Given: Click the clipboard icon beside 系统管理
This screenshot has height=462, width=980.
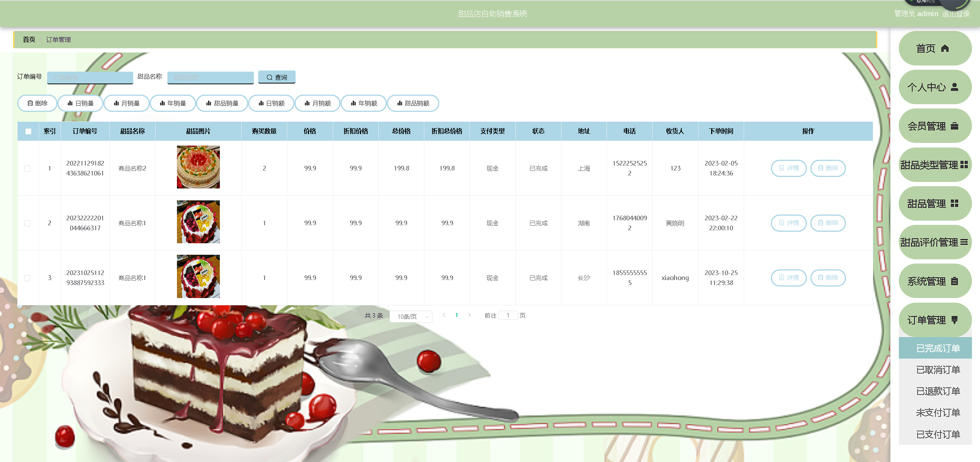Looking at the screenshot, I should 954,281.
